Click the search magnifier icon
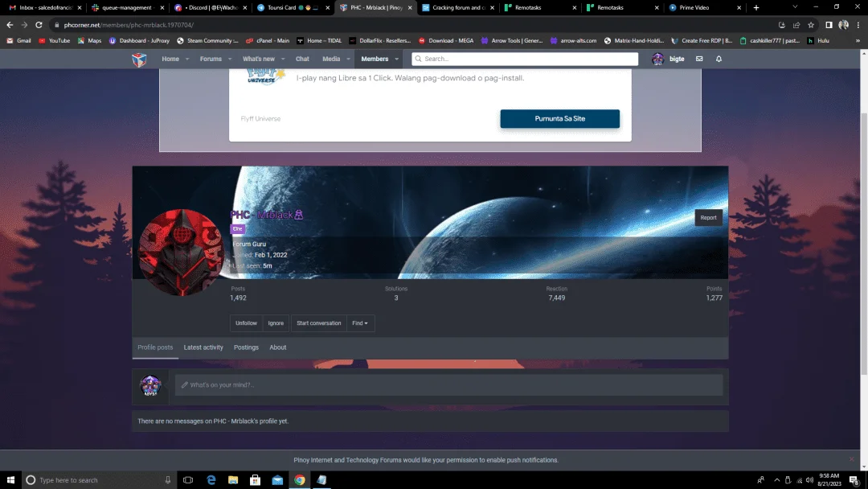Screen dimensions: 868x489 click(x=419, y=59)
